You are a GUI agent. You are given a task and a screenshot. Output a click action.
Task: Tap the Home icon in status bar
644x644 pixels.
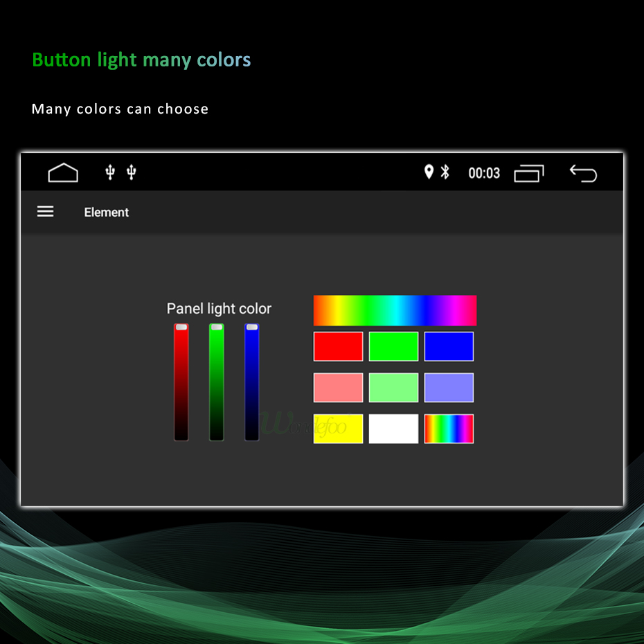63,172
